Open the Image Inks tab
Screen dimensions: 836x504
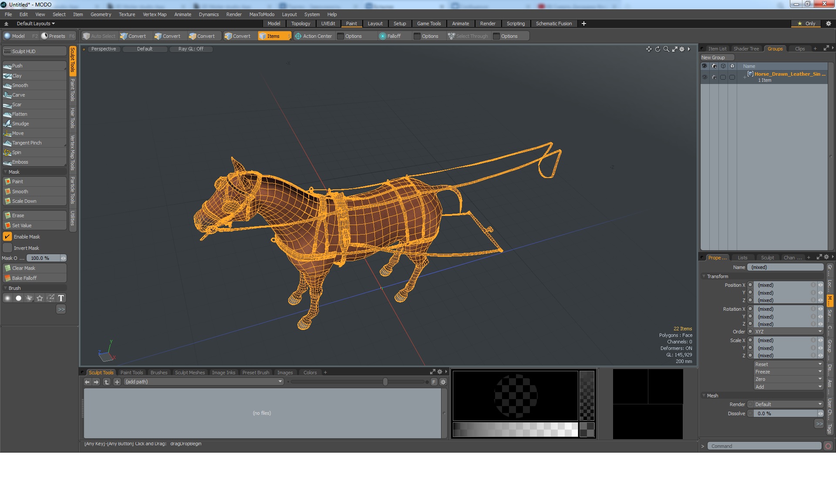223,373
